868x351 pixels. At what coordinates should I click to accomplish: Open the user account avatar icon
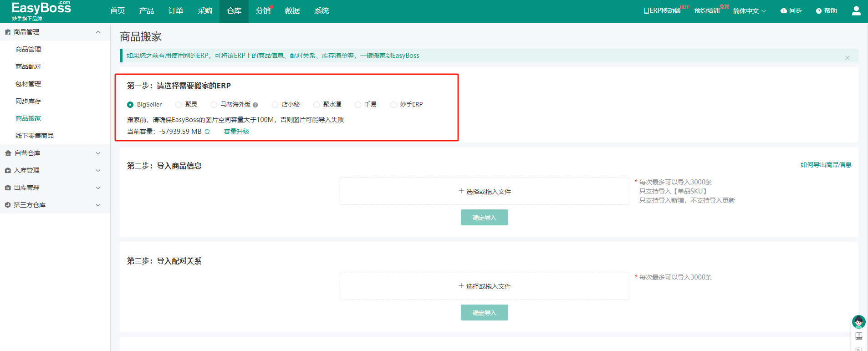click(x=856, y=10)
